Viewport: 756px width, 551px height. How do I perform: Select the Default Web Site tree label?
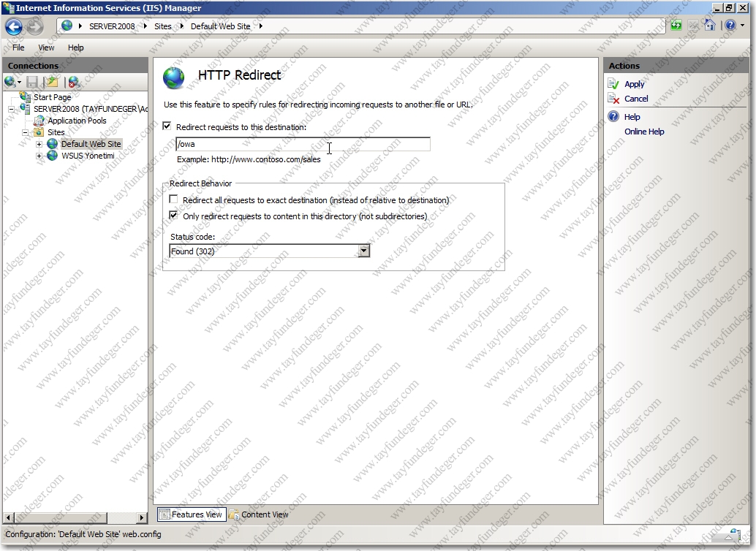(x=91, y=144)
